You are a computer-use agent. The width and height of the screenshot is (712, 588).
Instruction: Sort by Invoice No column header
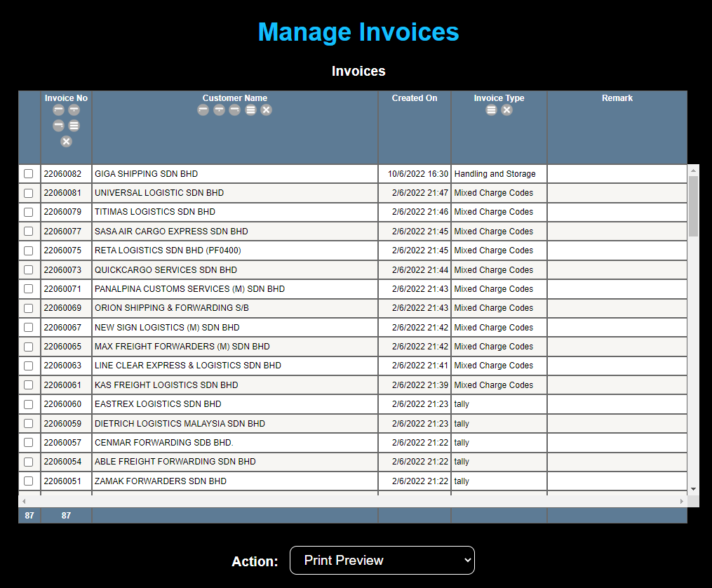pos(67,98)
